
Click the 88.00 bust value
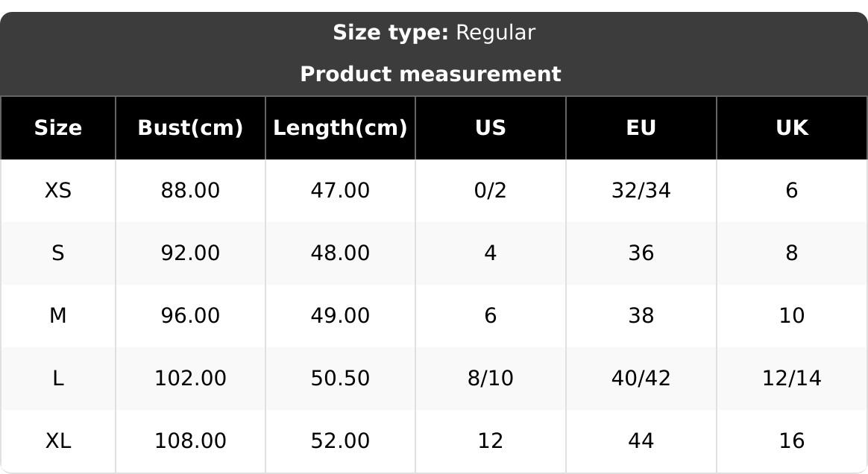[190, 191]
